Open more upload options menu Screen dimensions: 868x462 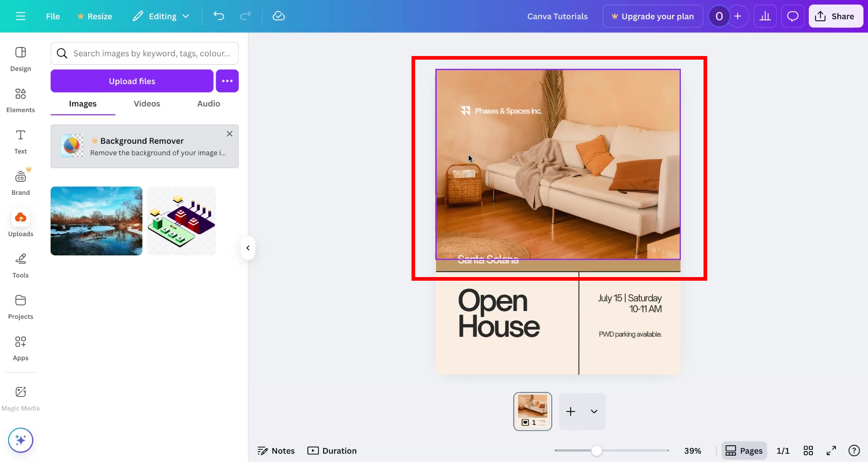[227, 80]
